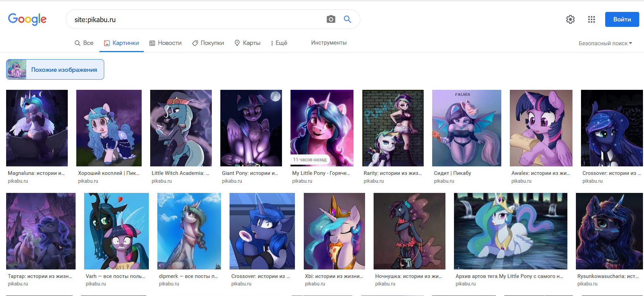Select the Все search tab
The height and width of the screenshot is (296, 644).
[x=84, y=43]
